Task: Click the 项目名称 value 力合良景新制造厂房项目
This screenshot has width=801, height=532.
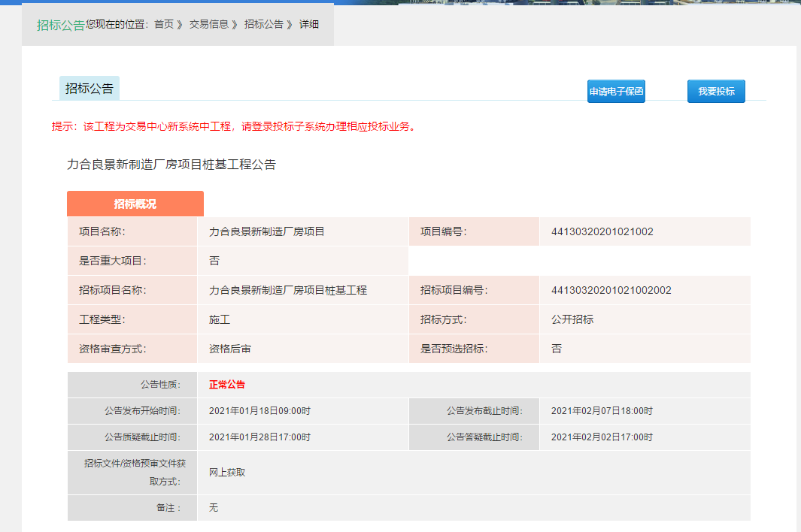Action: point(266,231)
